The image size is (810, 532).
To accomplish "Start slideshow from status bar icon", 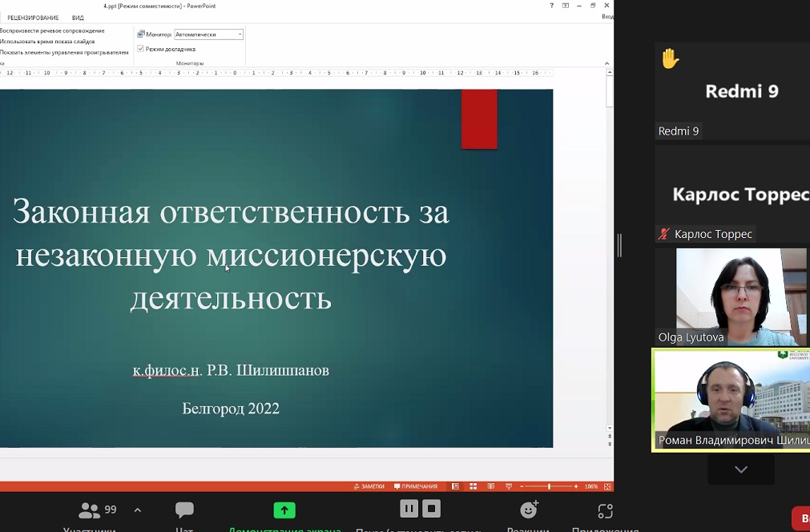I will 508,486.
